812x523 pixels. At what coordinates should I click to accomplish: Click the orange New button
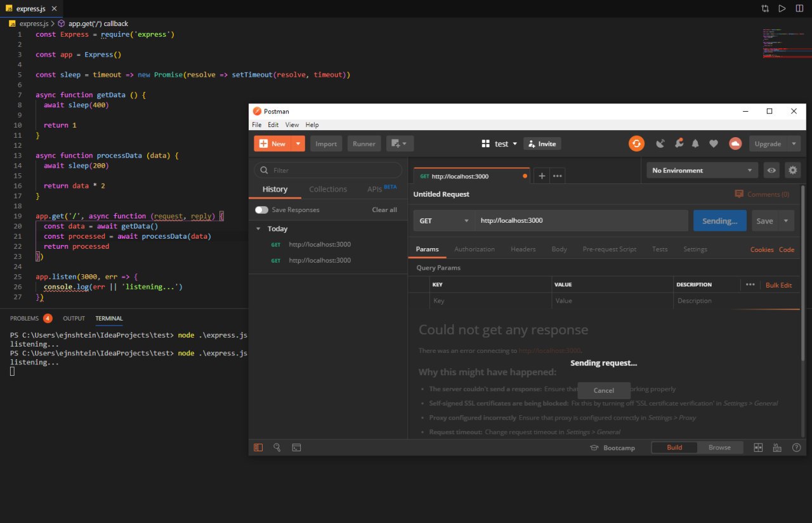pos(273,143)
